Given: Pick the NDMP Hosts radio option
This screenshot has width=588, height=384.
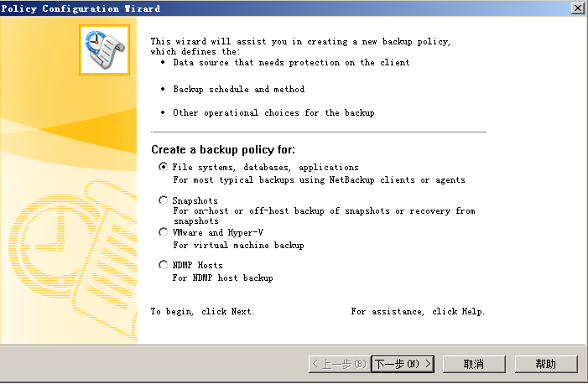Looking at the screenshot, I should point(163,265).
